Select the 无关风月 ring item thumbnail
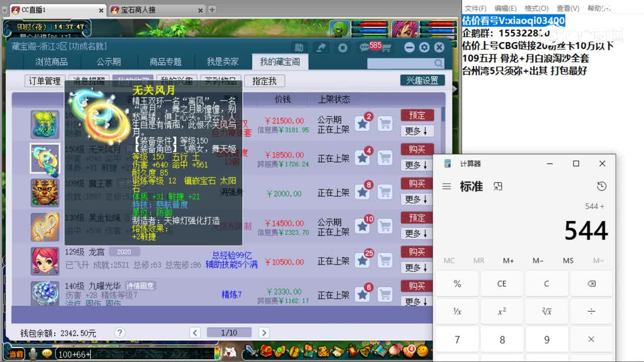Image resolution: width=644 pixels, height=362 pixels. (45, 158)
